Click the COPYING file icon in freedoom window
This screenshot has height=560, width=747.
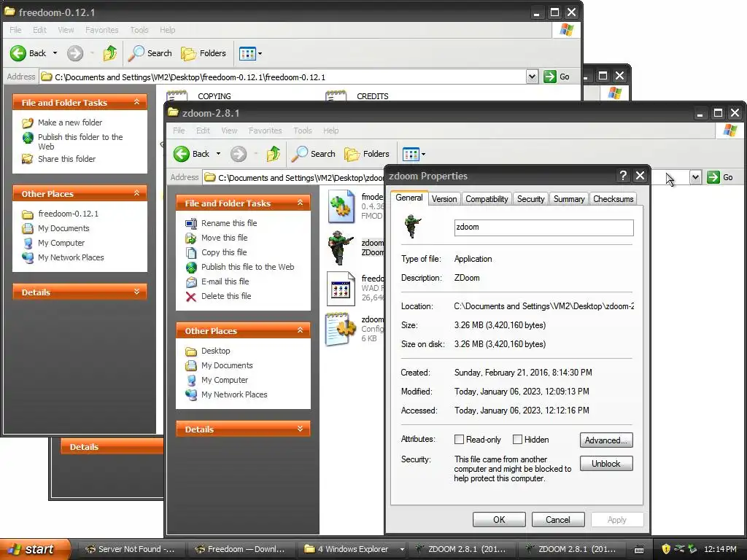177,96
